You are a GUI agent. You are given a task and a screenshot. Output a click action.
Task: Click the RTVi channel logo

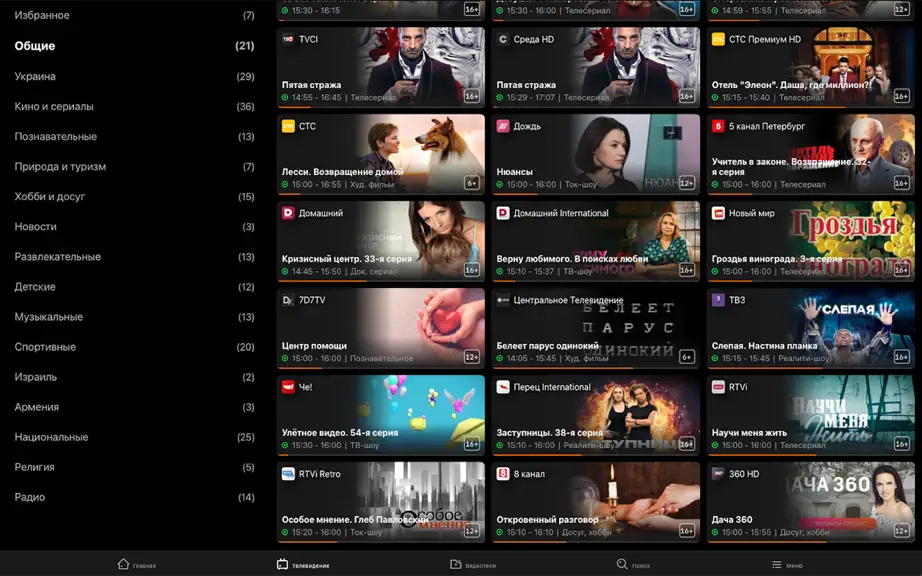(718, 387)
